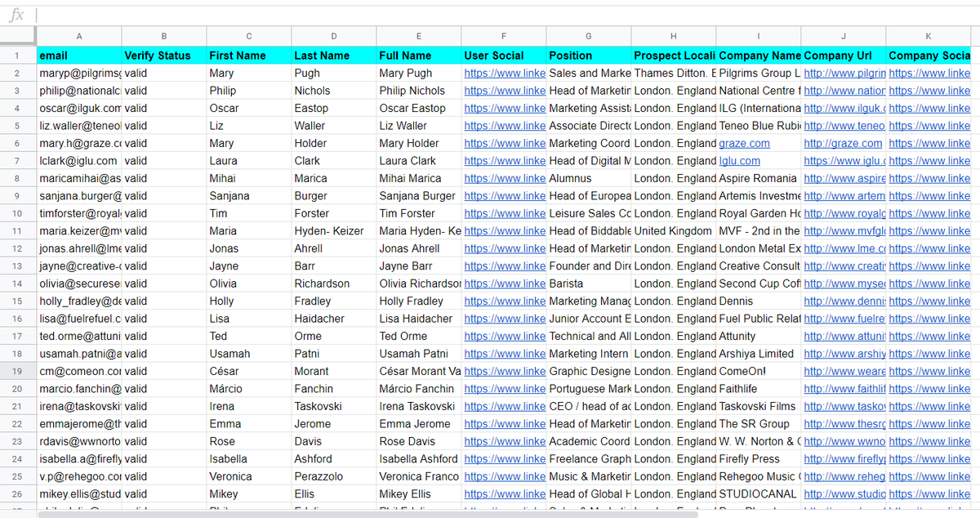Open http://www.faithlif company URL link

coord(844,390)
